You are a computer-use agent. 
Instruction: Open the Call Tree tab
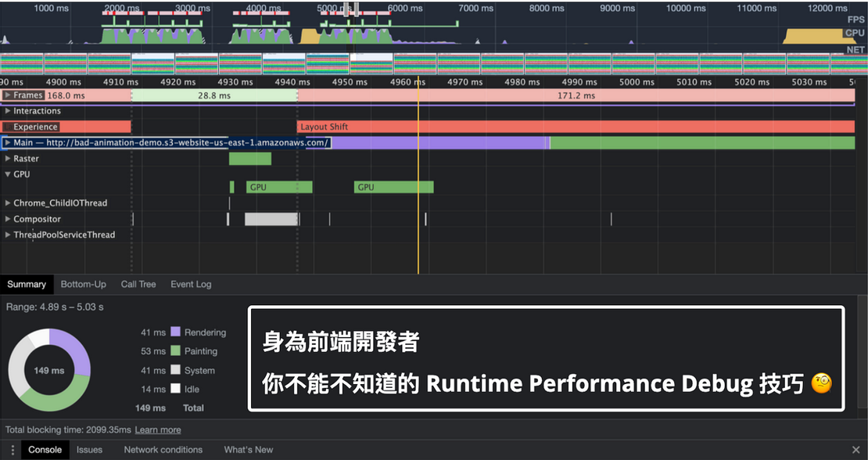138,284
